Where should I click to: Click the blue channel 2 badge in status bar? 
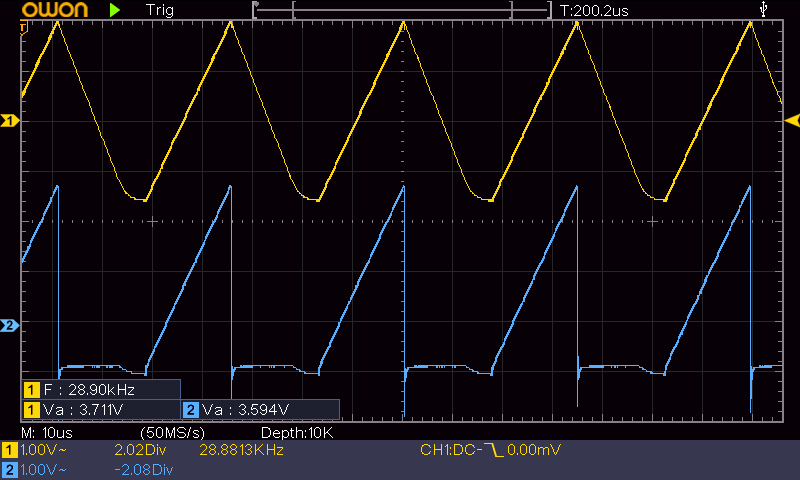(x=9, y=470)
